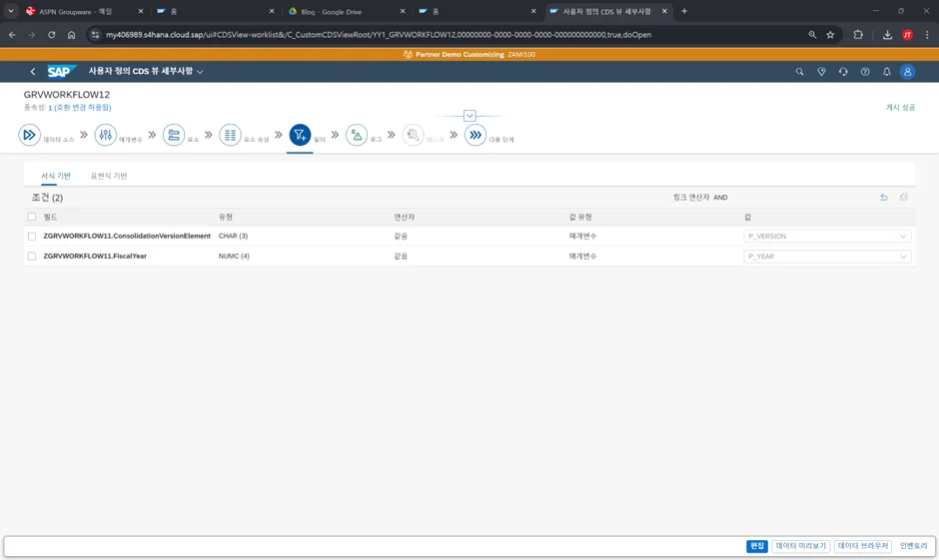Select the 서식 기반 tab
This screenshot has width=939, height=560.
click(56, 176)
